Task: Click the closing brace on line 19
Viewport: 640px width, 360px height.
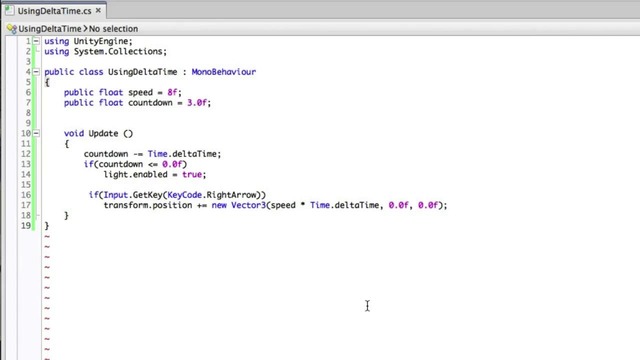Action: click(47, 225)
